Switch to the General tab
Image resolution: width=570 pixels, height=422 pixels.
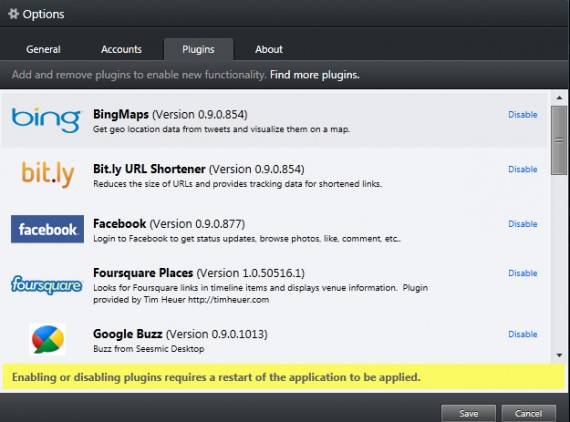[x=43, y=49]
